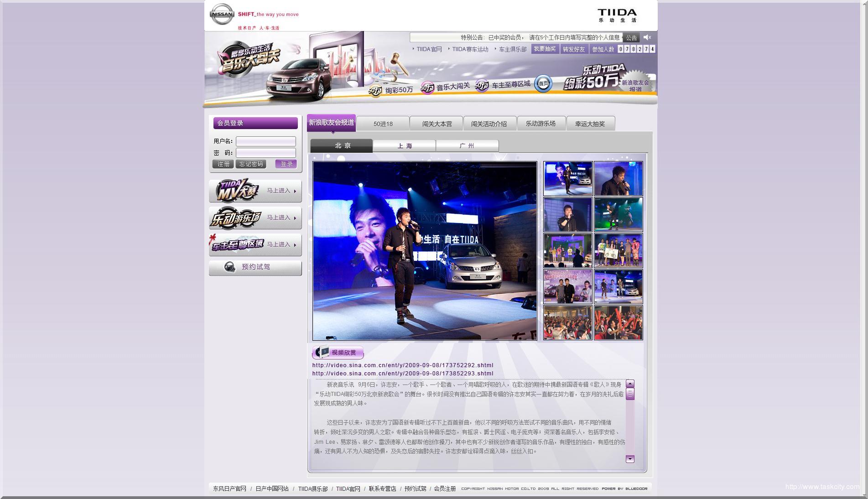
Task: Click the article scrollbar thumb
Action: tap(630, 394)
